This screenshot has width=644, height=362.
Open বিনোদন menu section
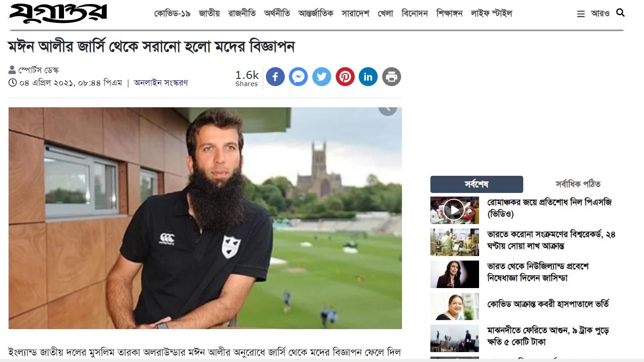pos(415,14)
